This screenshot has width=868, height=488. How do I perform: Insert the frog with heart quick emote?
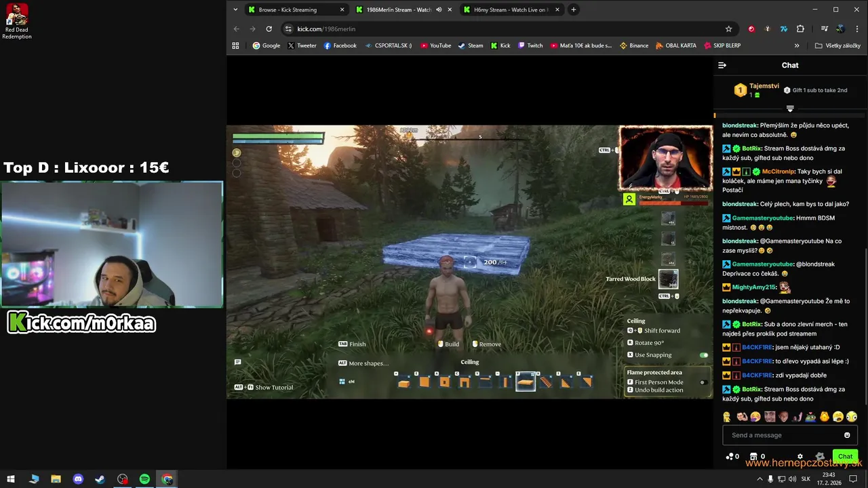[x=811, y=417]
